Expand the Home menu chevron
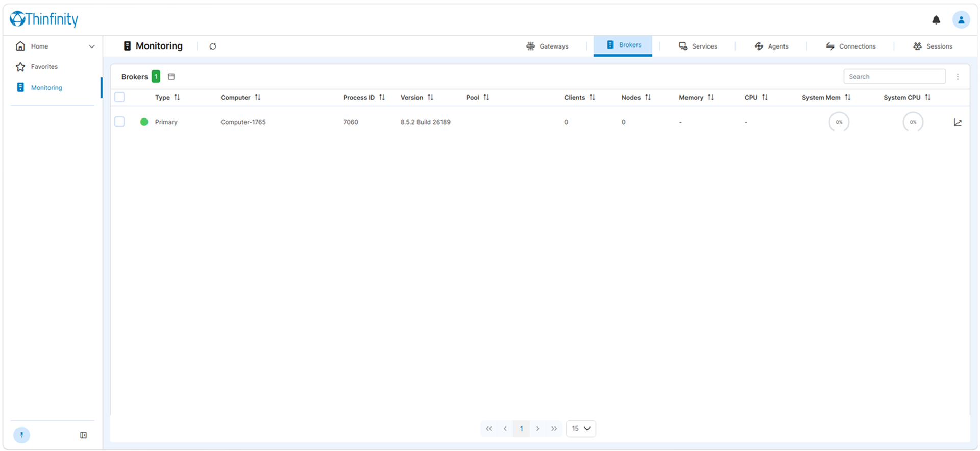Viewport: 980px width, 451px height. pos(92,46)
